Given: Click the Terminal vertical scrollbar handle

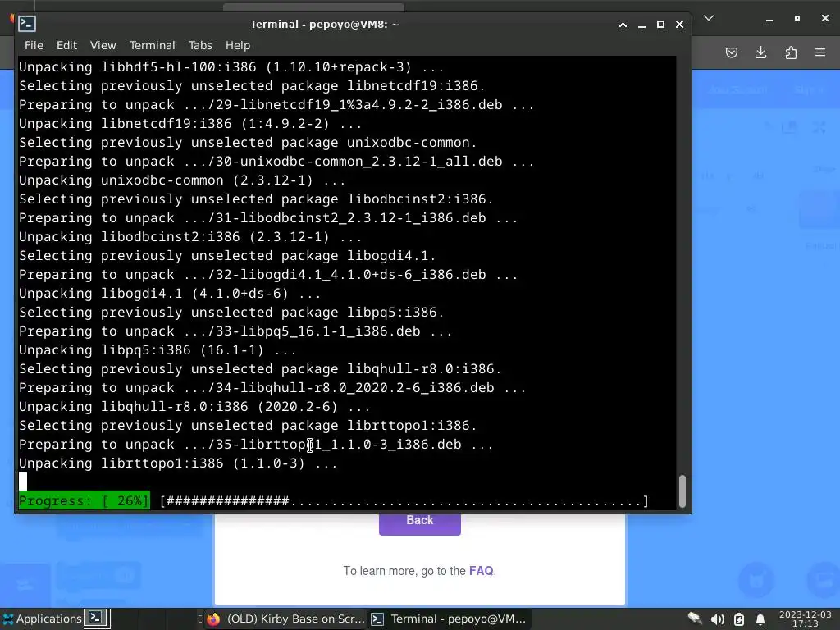Looking at the screenshot, I should (x=682, y=491).
